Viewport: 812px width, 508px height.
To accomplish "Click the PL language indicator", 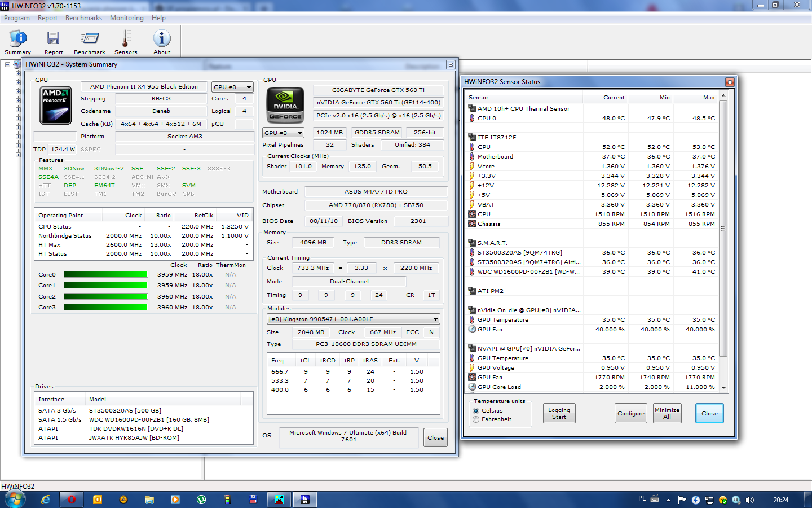I will pyautogui.click(x=642, y=499).
